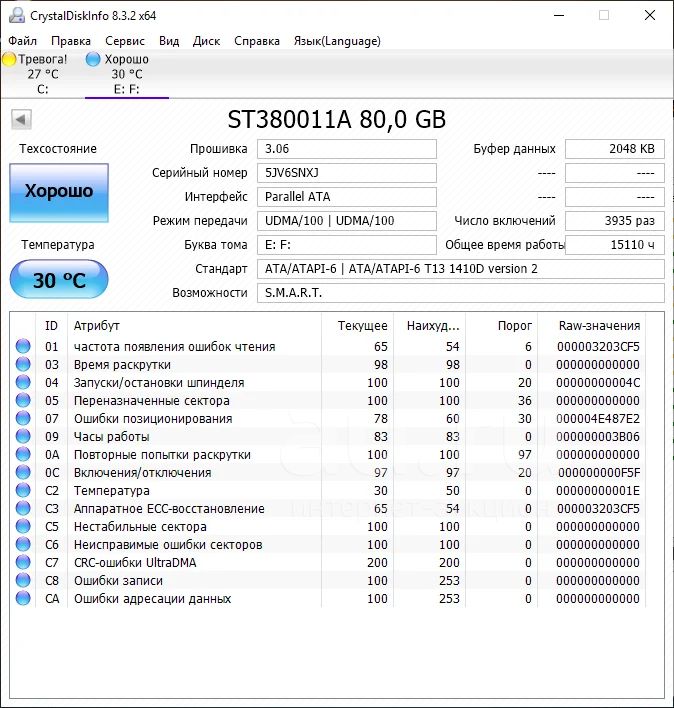Click the Текущее column header
Screen dimensions: 674x708
358,326
